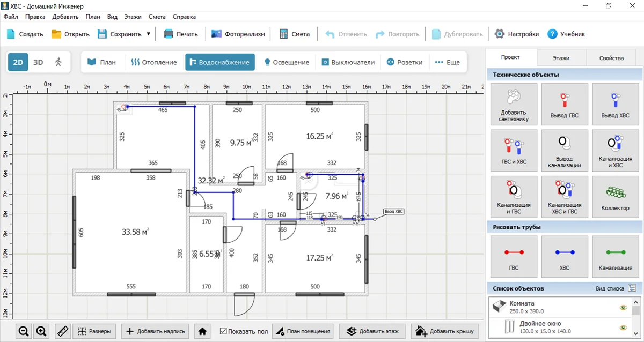Draw a ХВС cold water pipe
644x342 pixels.
[564, 256]
